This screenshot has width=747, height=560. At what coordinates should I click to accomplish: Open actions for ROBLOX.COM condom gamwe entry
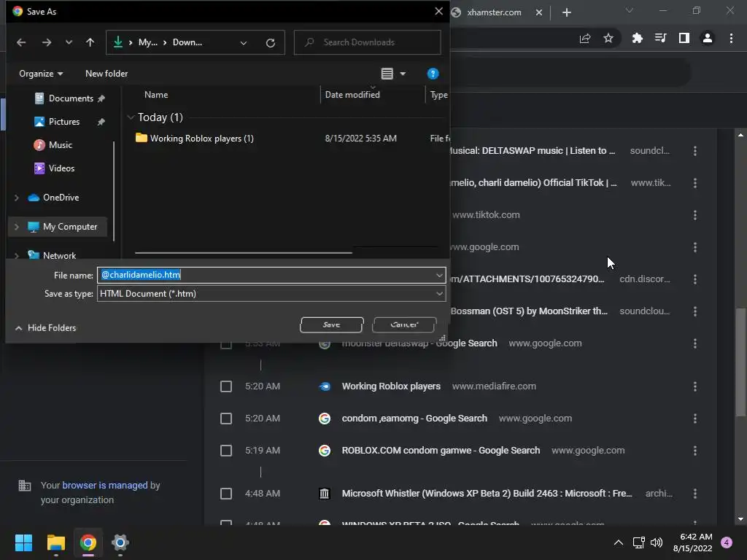695,451
